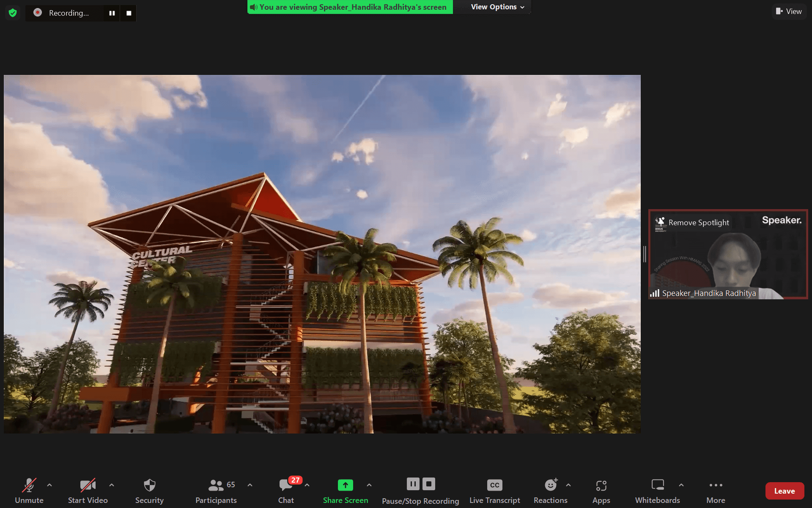Click the green encryption shield icon
812x508 pixels.
tap(13, 13)
